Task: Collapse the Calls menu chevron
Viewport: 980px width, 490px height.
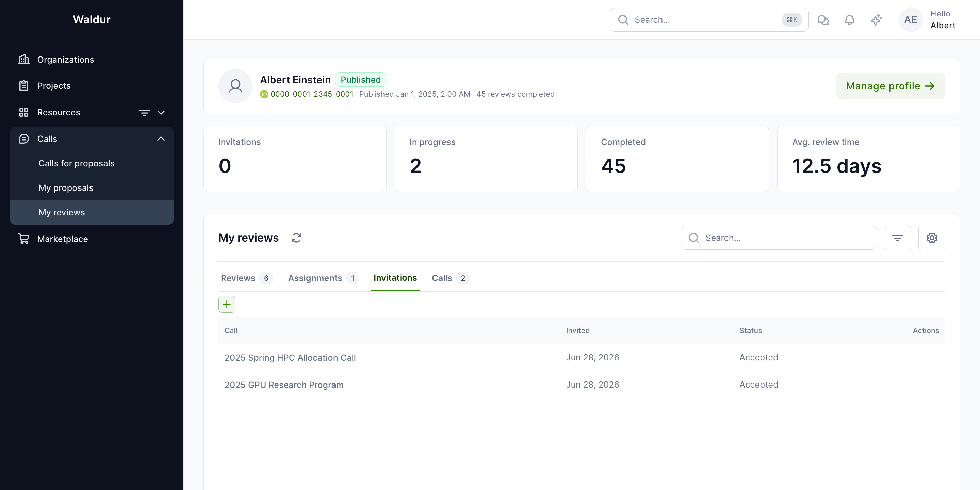Action: point(161,139)
